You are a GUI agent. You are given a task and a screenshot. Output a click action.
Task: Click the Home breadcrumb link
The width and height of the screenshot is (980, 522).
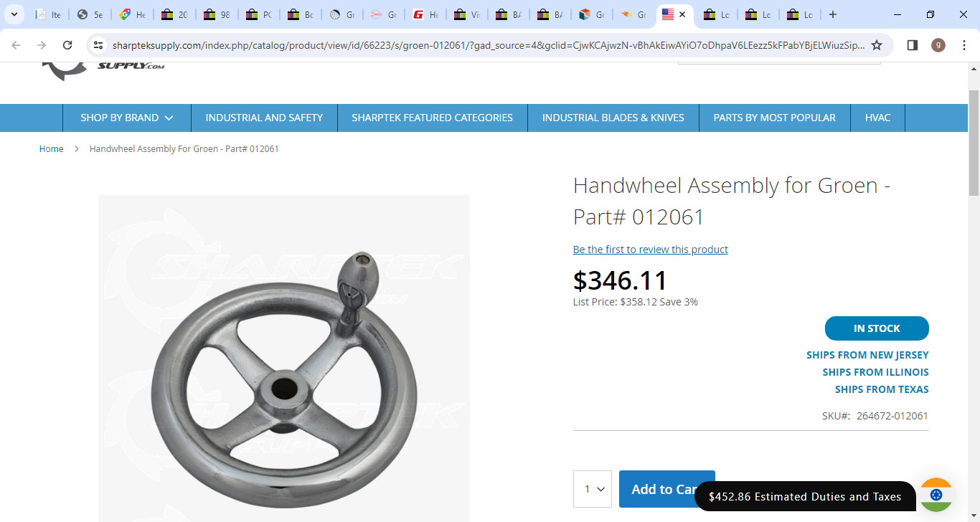[51, 149]
